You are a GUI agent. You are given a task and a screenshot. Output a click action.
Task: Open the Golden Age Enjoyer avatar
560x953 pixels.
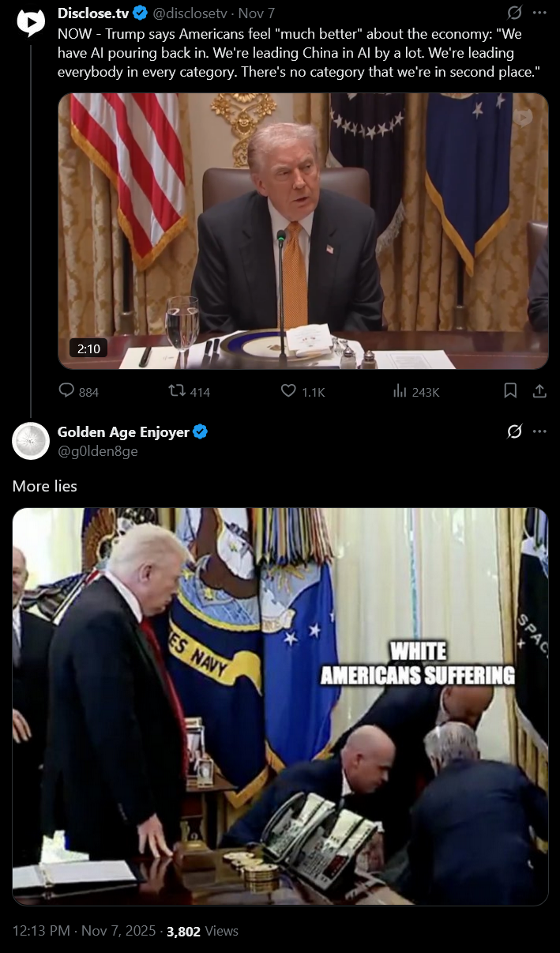(31, 441)
